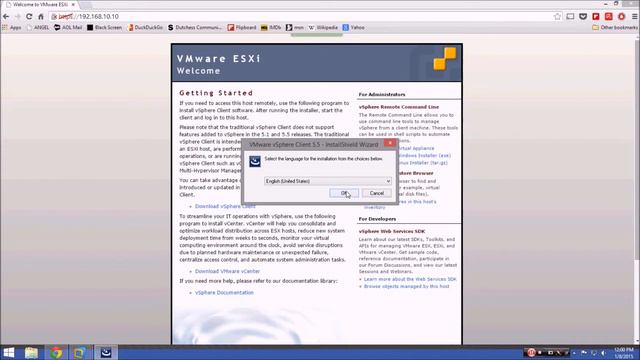Open the English (United States) language dropdown
The height and width of the screenshot is (360, 640).
pos(328,181)
